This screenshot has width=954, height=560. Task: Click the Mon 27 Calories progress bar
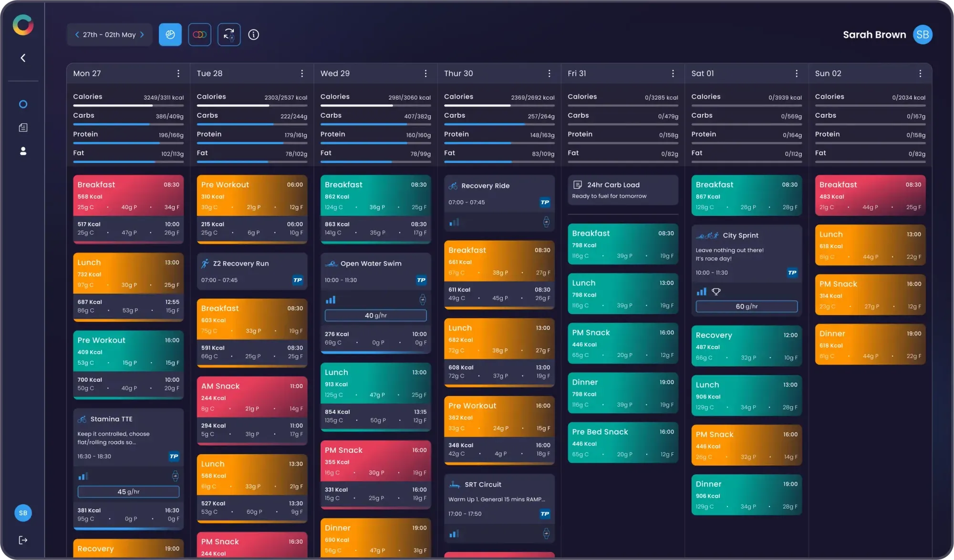(x=128, y=105)
